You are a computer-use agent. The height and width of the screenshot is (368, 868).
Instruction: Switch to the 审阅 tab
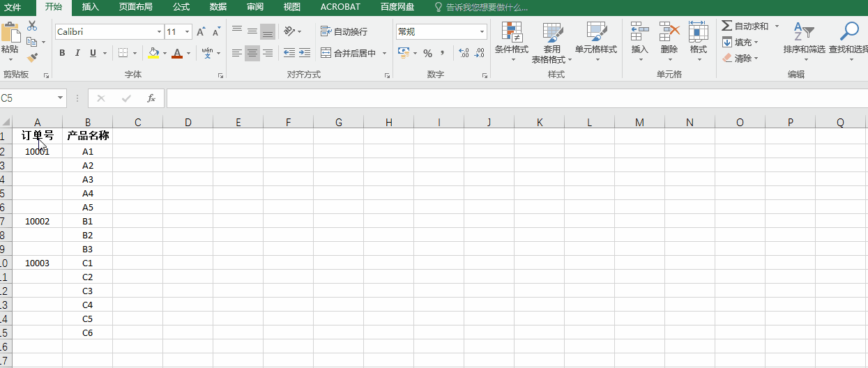click(255, 7)
